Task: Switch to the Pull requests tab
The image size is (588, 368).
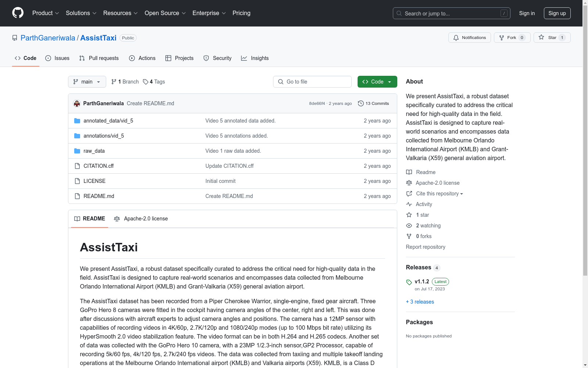Action: pyautogui.click(x=99, y=58)
